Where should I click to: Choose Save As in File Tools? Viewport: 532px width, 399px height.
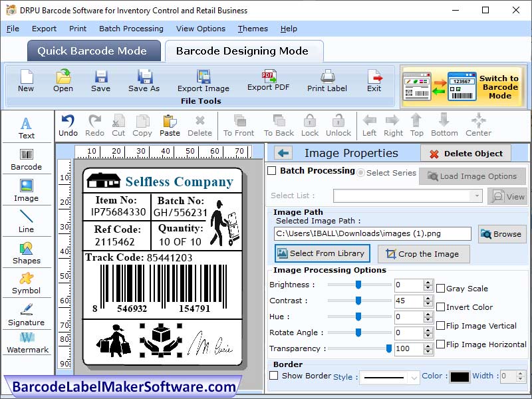pyautogui.click(x=144, y=80)
